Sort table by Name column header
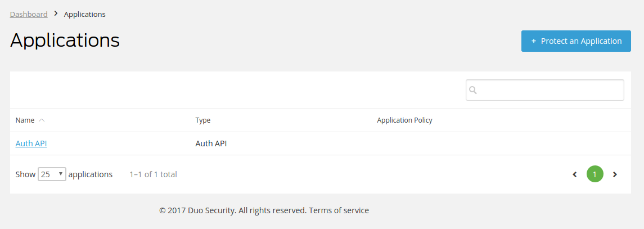The height and width of the screenshot is (229, 644). pyautogui.click(x=25, y=120)
